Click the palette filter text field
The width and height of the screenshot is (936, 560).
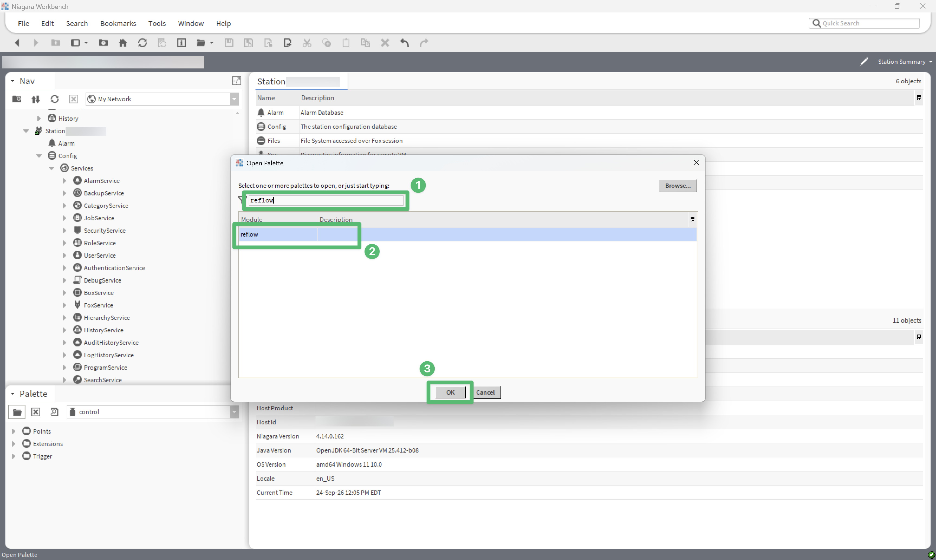coord(326,200)
